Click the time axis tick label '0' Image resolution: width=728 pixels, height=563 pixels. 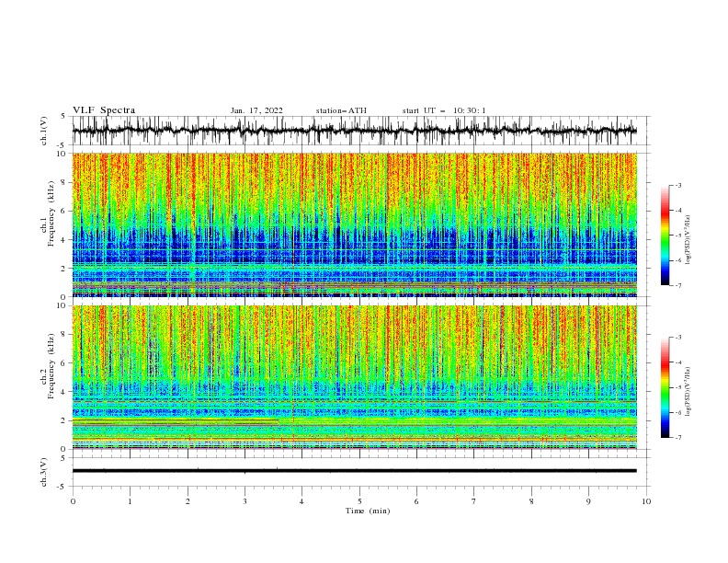[73, 501]
